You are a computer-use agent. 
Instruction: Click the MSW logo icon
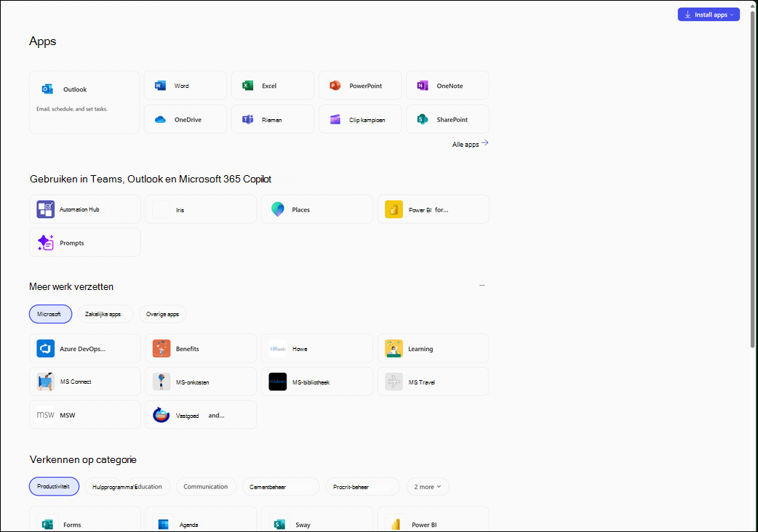(x=45, y=415)
